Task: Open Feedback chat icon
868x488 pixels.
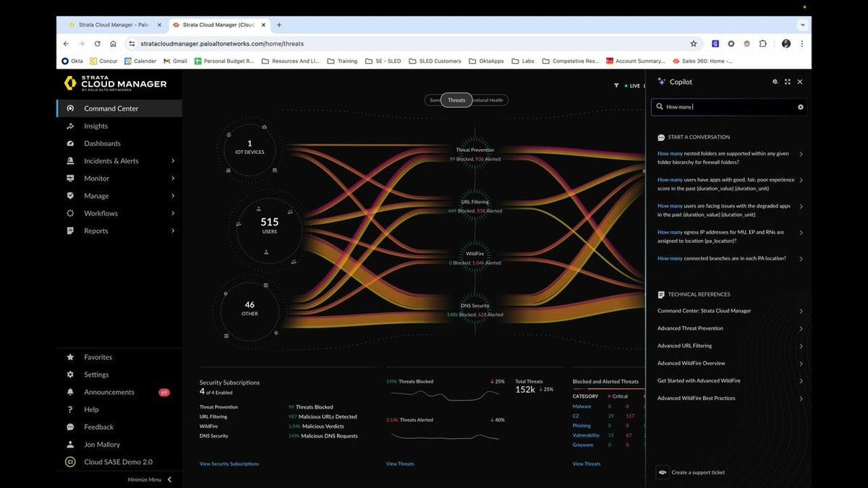Action: (x=70, y=427)
